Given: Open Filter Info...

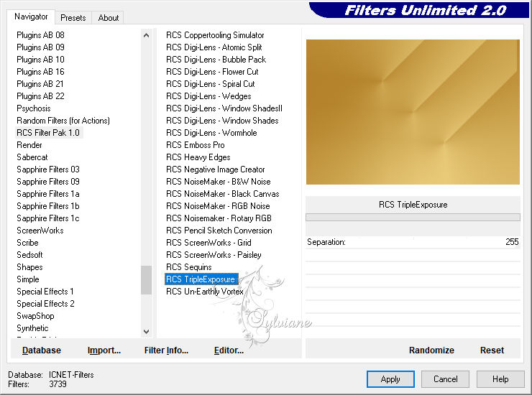Looking at the screenshot, I should (166, 350).
